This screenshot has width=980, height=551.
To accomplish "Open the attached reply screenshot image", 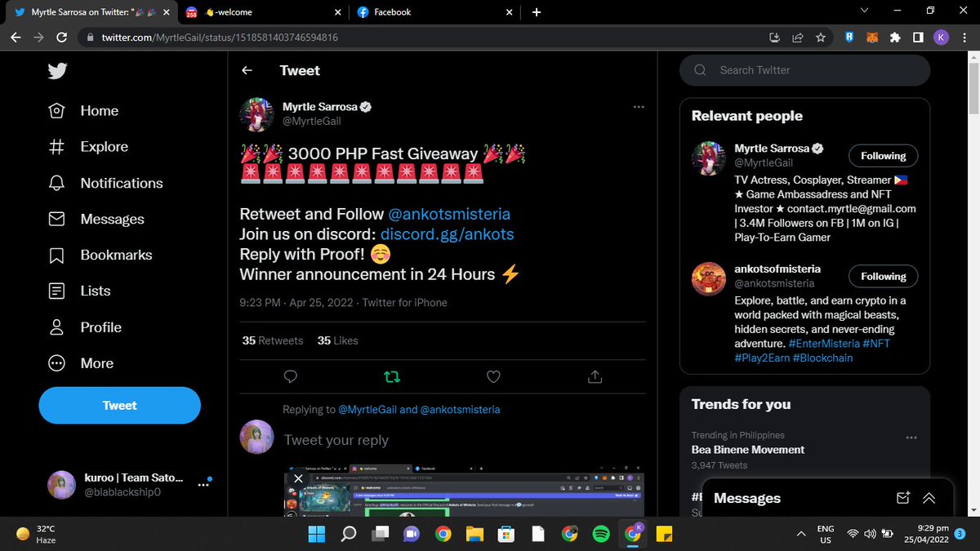I will pos(464,491).
